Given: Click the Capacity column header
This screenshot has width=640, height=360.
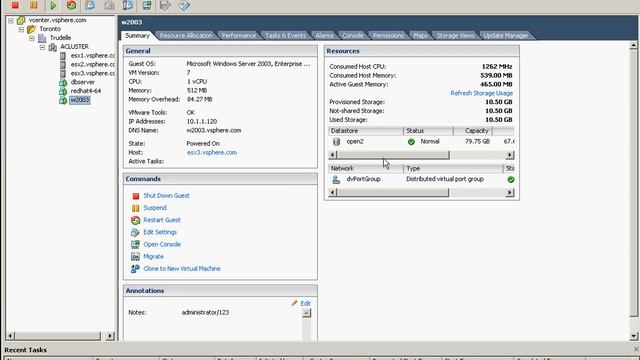Looking at the screenshot, I should pyautogui.click(x=473, y=131).
